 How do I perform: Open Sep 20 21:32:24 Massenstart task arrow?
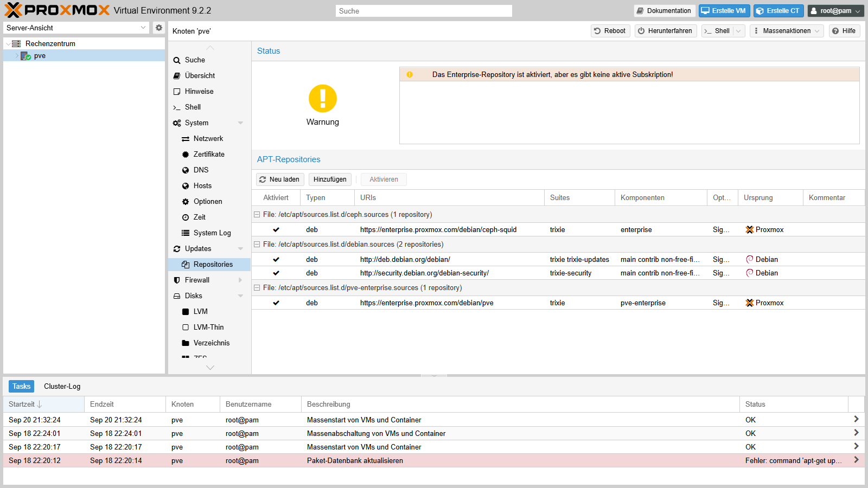(856, 419)
